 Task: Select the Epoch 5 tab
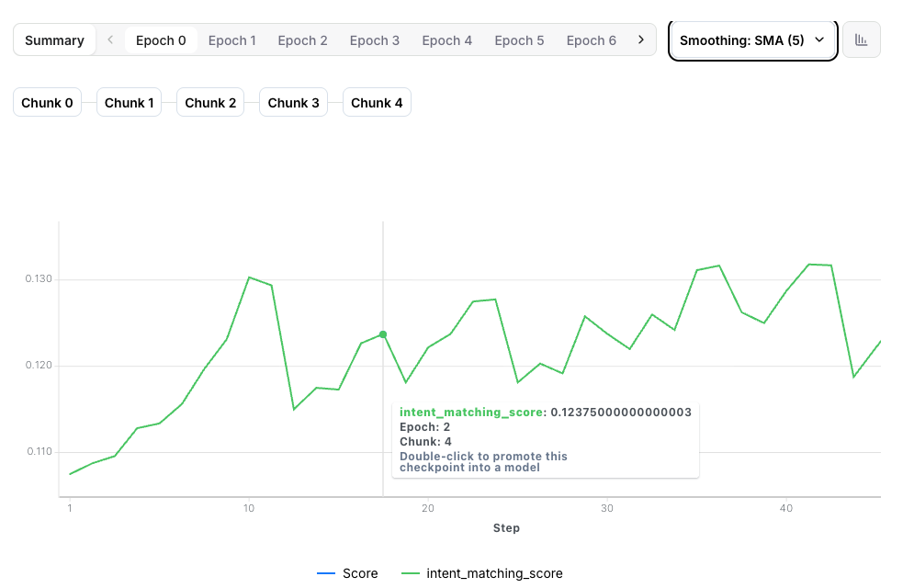[x=519, y=40]
